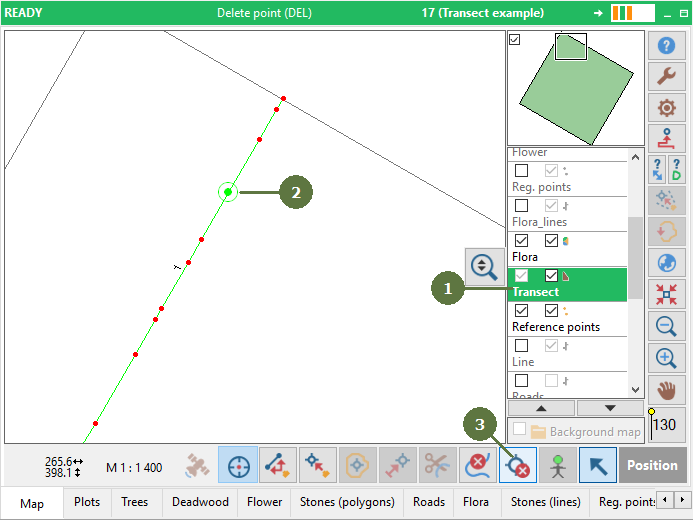Check the Background map checkbox
This screenshot has width=693, height=520.
tap(520, 429)
